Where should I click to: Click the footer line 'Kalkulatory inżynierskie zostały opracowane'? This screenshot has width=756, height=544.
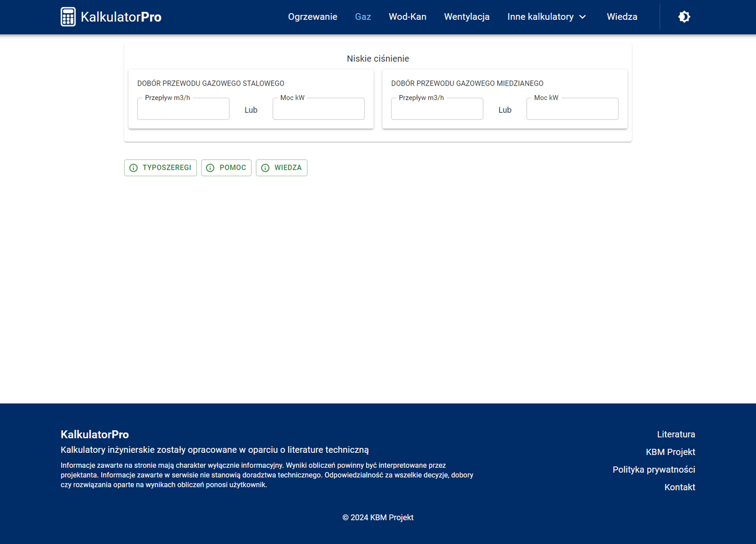pyautogui.click(x=215, y=450)
